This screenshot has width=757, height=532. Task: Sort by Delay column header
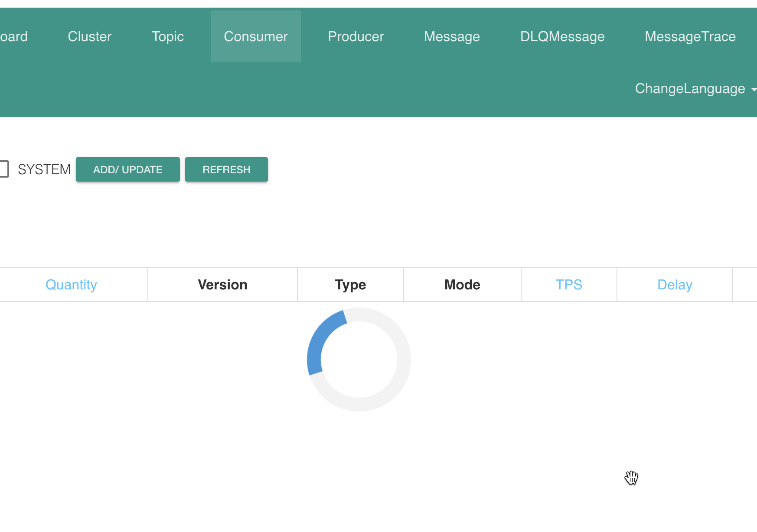(675, 285)
